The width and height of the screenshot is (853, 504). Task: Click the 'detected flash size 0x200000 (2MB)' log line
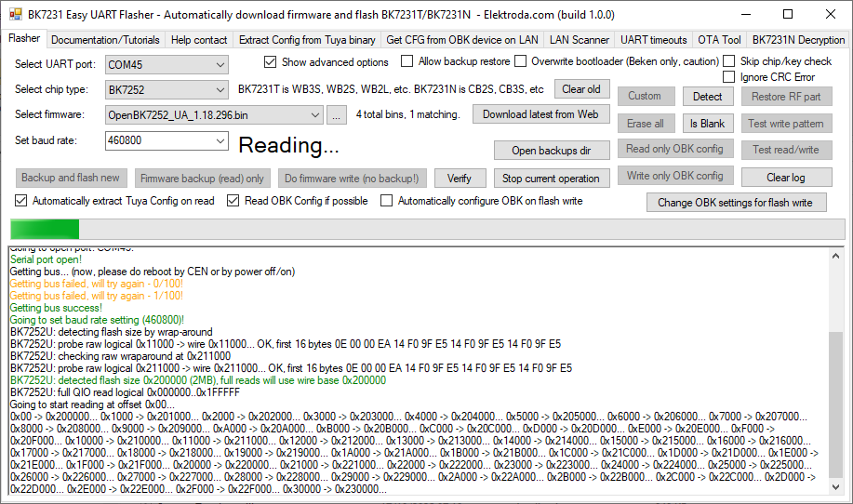point(198,380)
